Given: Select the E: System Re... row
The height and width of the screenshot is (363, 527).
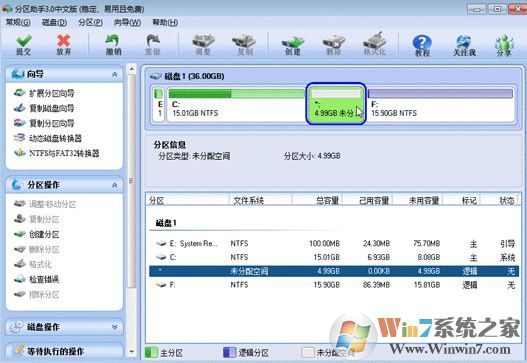Looking at the screenshot, I should coord(334,243).
